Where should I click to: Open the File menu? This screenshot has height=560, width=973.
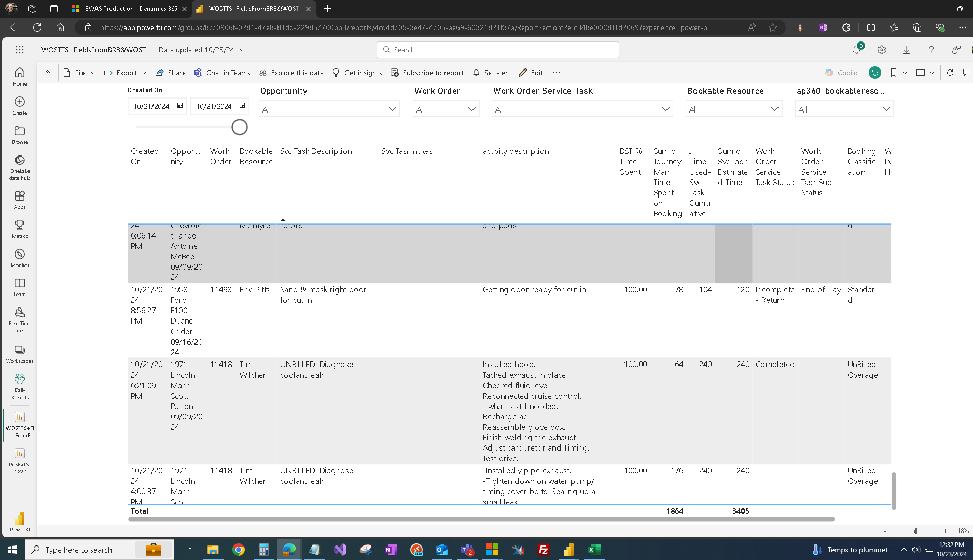(79, 73)
